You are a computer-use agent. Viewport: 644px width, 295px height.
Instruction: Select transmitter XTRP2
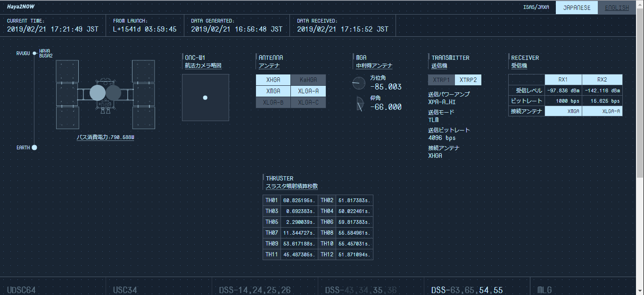coord(468,80)
